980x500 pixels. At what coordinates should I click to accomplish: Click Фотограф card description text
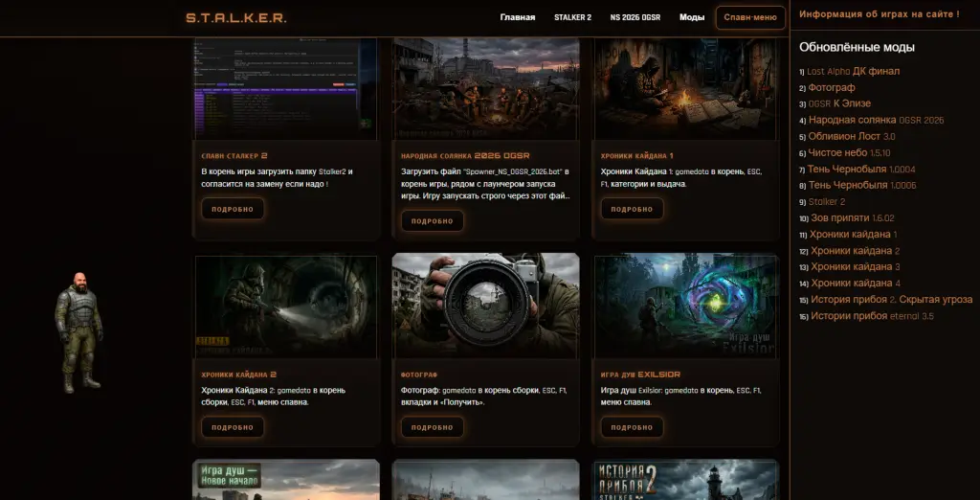click(483, 397)
